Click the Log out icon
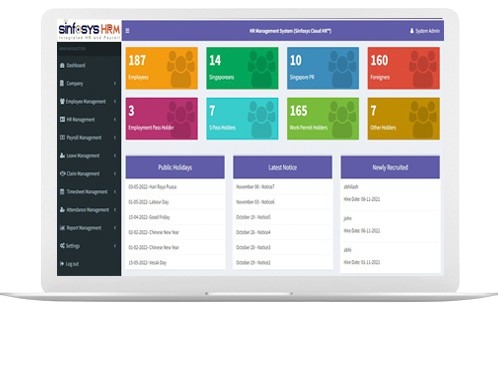Screen dimensions: 498x365 point(62,264)
